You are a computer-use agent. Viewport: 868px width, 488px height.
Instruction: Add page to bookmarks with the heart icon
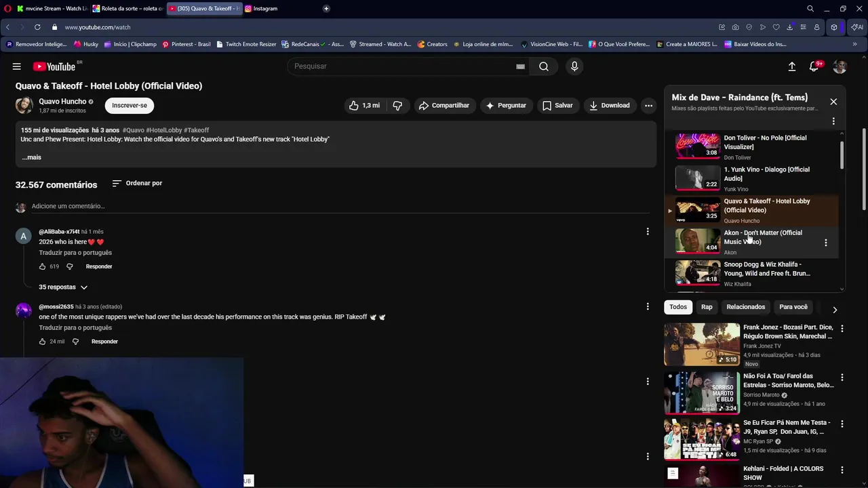click(776, 27)
